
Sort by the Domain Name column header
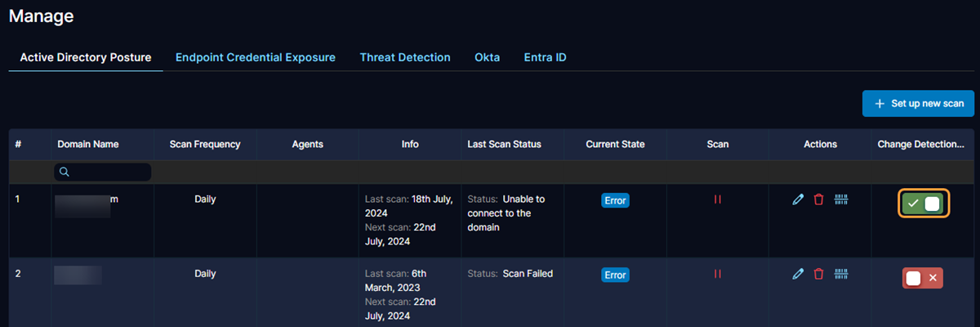click(x=88, y=144)
